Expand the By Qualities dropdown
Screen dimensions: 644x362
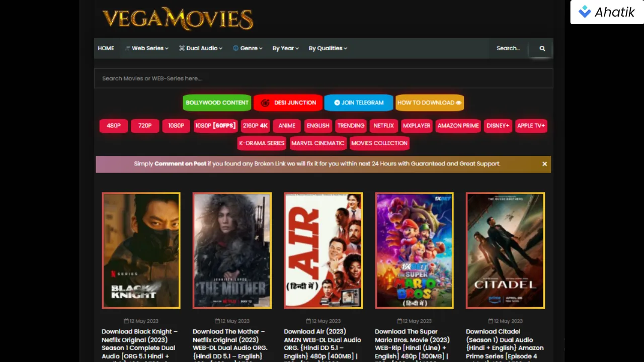point(328,48)
